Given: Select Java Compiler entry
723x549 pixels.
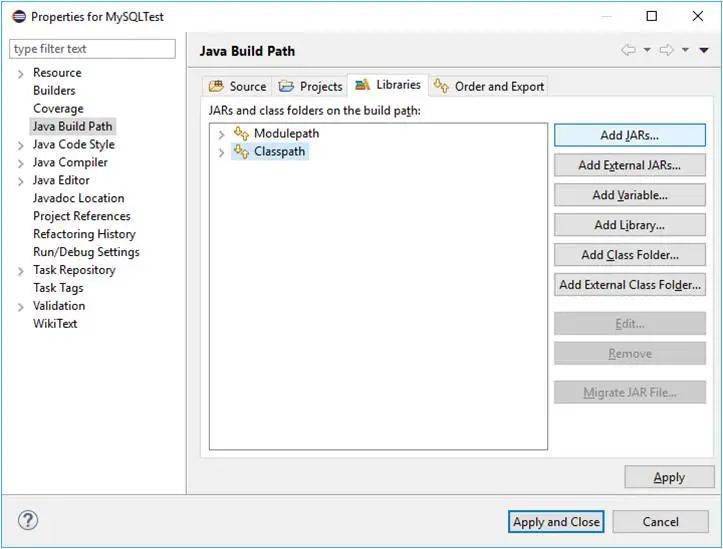Looking at the screenshot, I should pos(70,163).
